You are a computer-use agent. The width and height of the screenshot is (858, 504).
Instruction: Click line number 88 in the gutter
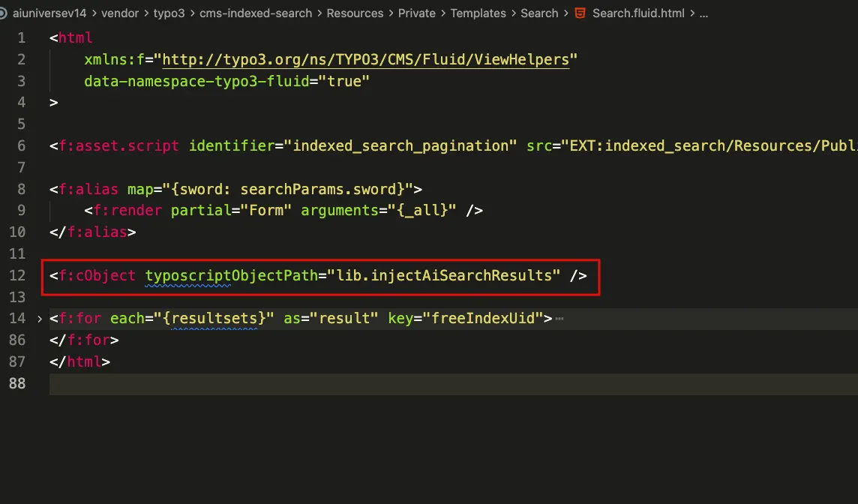pos(17,383)
